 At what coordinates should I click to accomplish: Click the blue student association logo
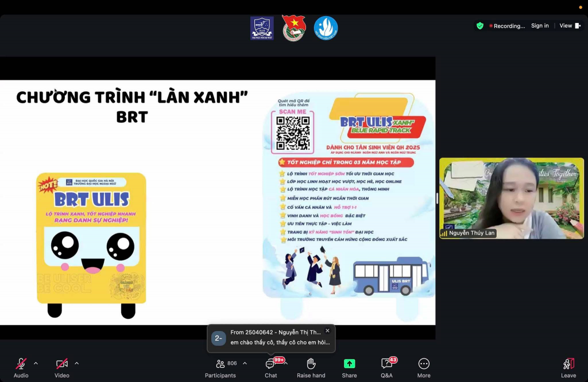point(326,28)
